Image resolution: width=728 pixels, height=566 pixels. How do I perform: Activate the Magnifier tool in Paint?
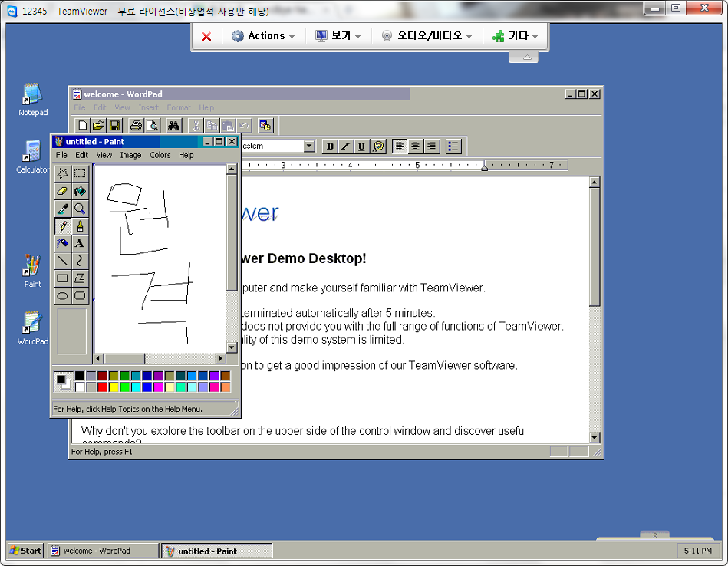(x=80, y=209)
